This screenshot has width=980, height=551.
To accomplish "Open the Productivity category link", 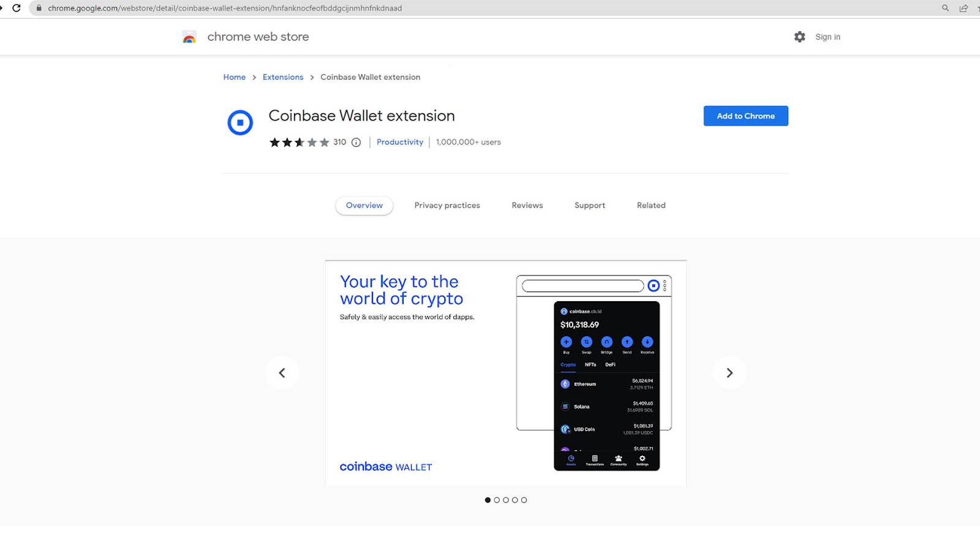I will click(x=400, y=142).
